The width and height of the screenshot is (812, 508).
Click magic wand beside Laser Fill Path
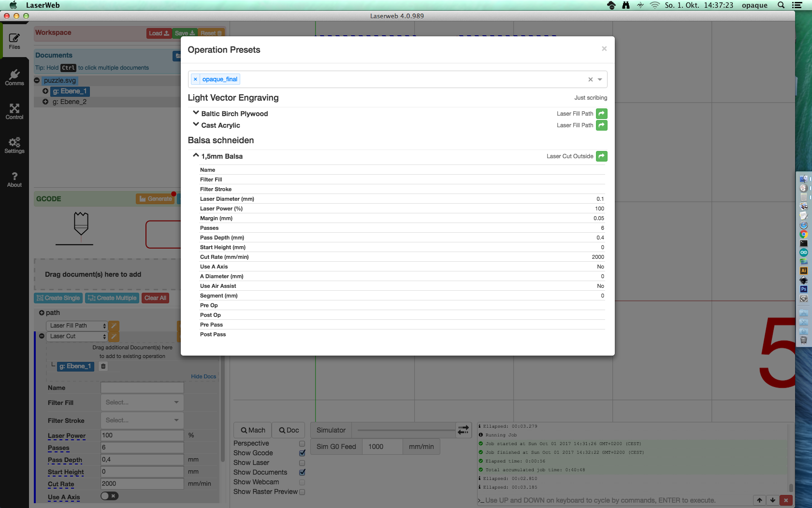tap(114, 326)
